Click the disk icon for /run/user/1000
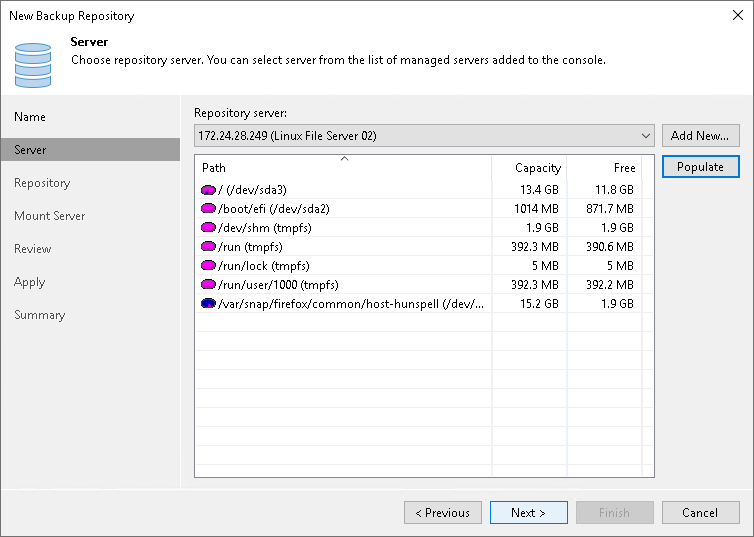Image resolution: width=754 pixels, height=537 pixels. point(208,284)
